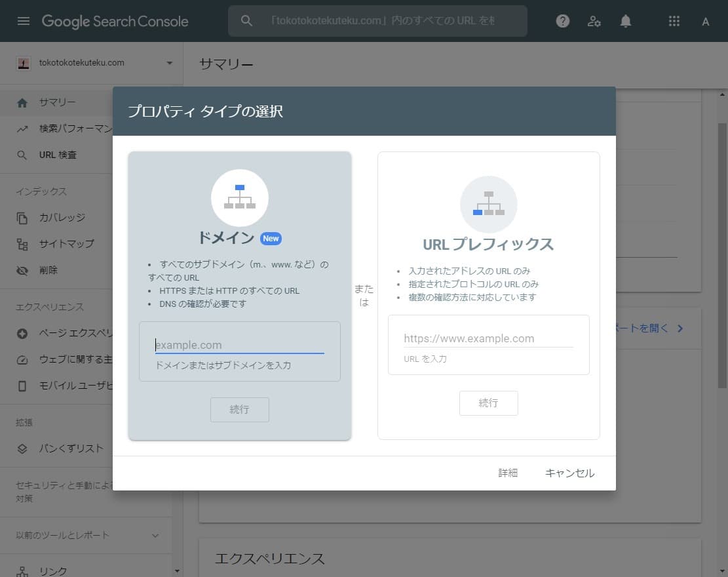Click the scroll-down arrow of the sidebar
The width and height of the screenshot is (728, 577).
177,571
